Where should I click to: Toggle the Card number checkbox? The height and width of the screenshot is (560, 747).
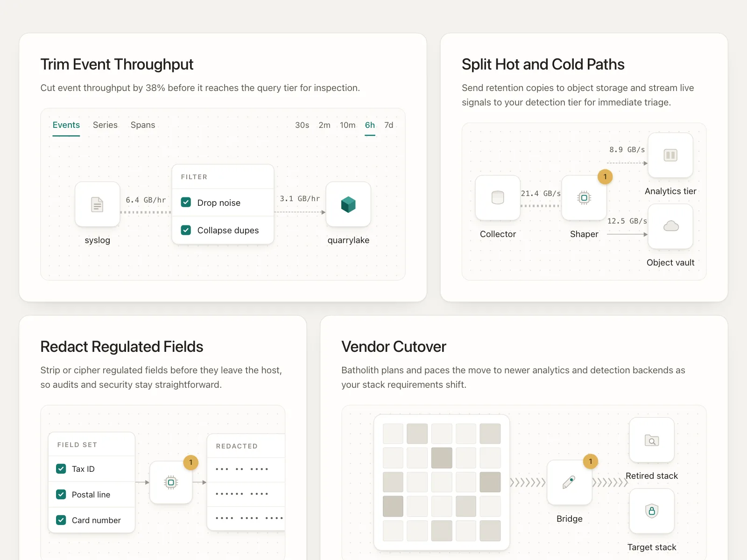point(61,520)
